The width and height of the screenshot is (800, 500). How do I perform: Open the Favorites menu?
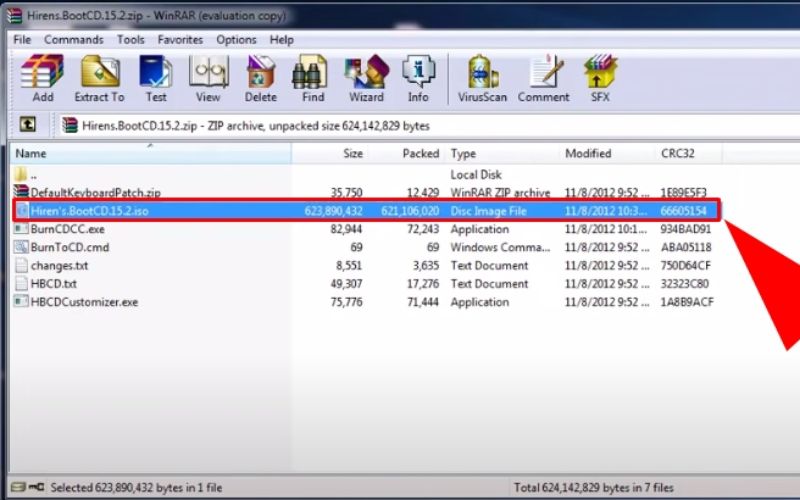point(180,40)
